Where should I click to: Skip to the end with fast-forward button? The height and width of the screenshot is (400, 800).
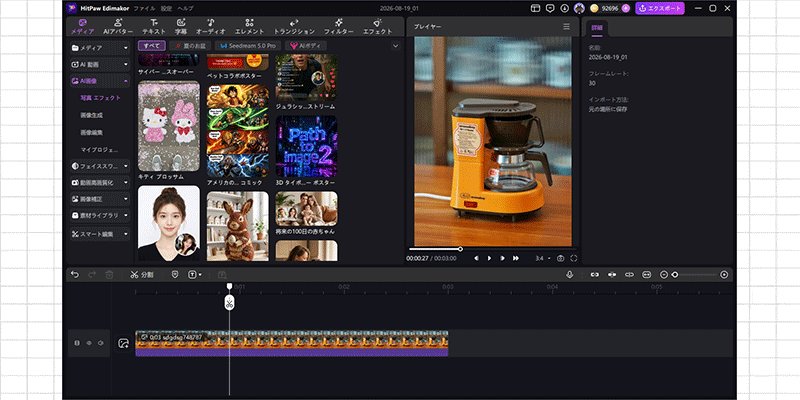pos(516,258)
